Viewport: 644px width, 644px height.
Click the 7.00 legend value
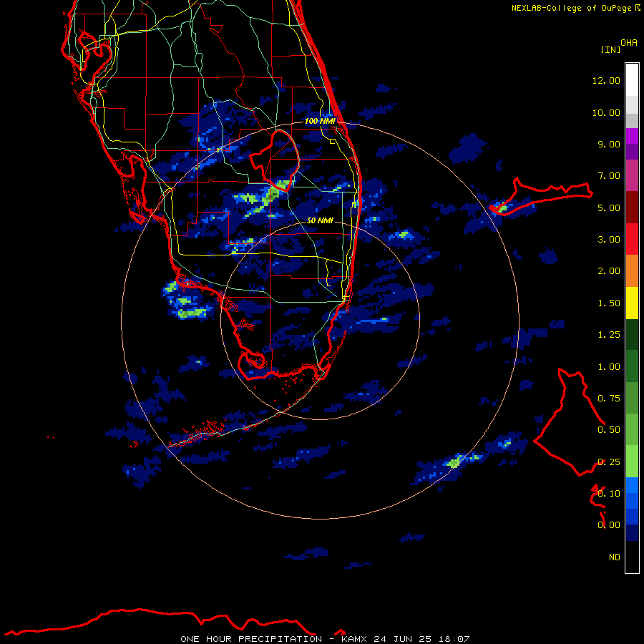coord(609,176)
